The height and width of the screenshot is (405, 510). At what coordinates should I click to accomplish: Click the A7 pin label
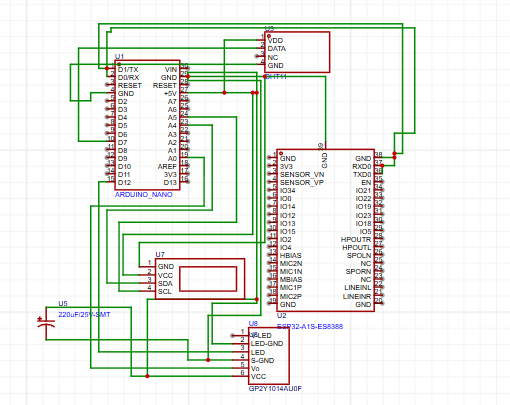coord(172,102)
